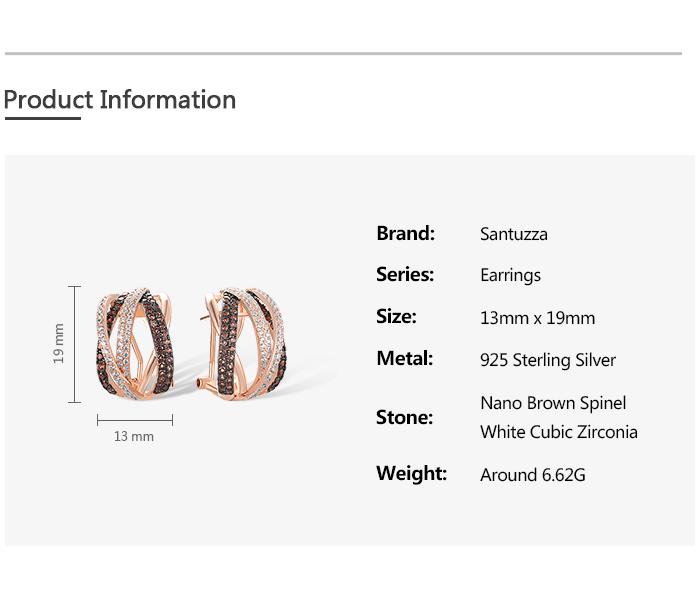Click the Weight label
Image resolution: width=700 pixels, height=596 pixels.
click(411, 474)
